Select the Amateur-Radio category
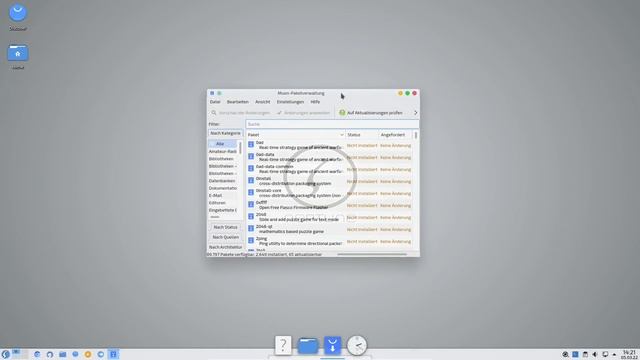This screenshot has width=640, height=360. [222, 151]
